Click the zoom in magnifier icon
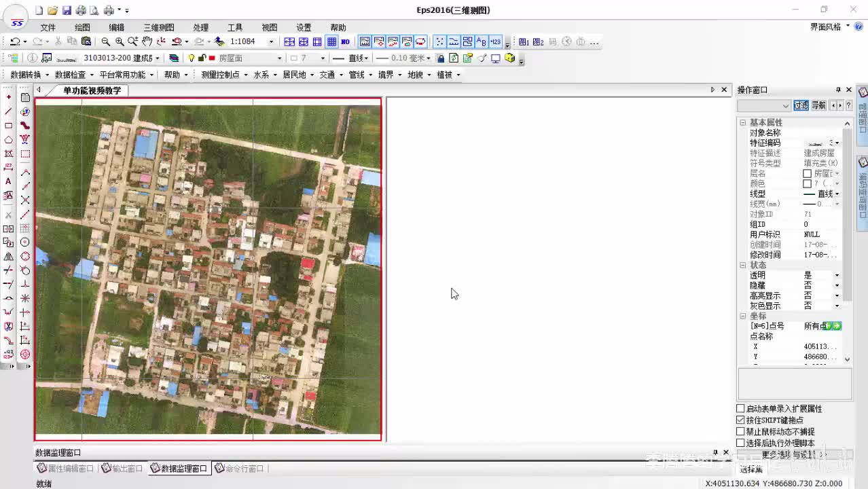This screenshot has width=868, height=489. [120, 42]
